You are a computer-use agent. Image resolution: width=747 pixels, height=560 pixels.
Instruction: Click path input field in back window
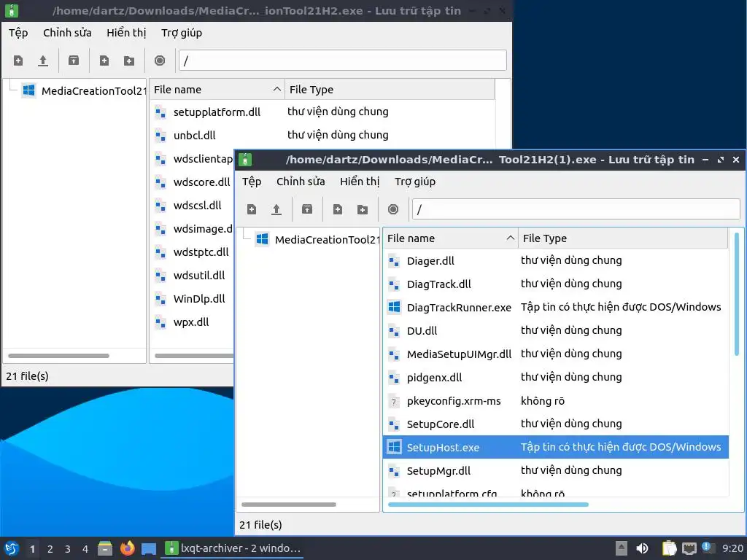(343, 61)
